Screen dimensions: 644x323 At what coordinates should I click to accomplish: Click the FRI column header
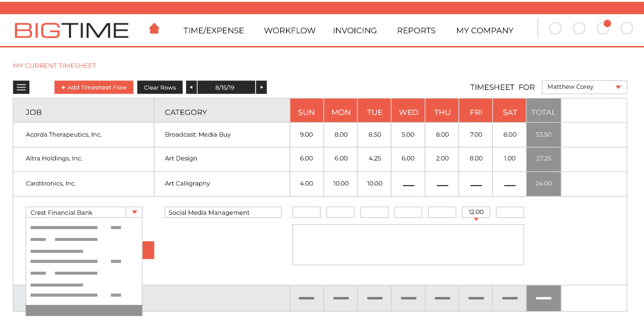(476, 111)
